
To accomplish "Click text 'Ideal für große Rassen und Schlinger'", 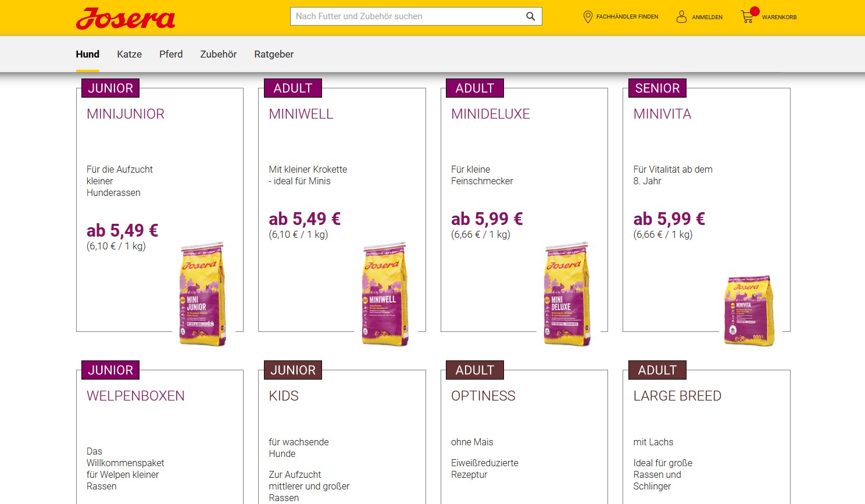I will 663,474.
